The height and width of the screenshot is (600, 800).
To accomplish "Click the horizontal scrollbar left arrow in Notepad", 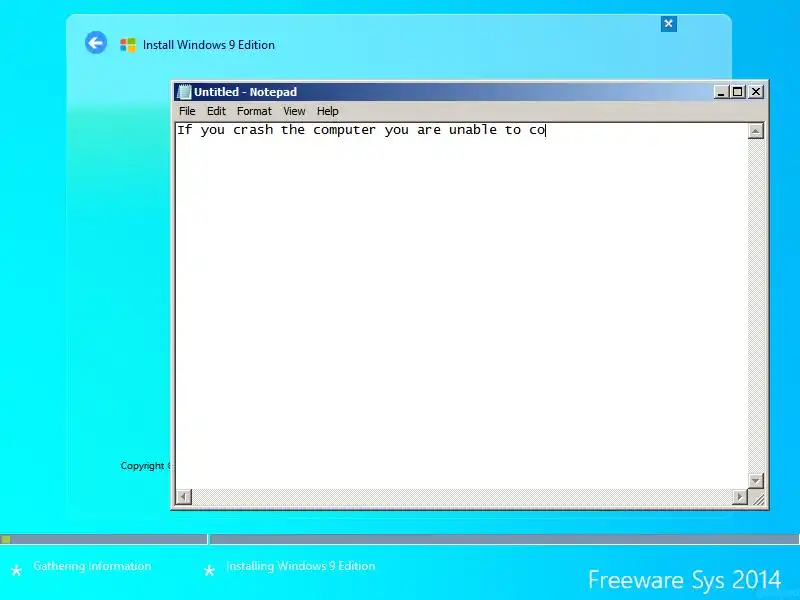I will (x=184, y=496).
